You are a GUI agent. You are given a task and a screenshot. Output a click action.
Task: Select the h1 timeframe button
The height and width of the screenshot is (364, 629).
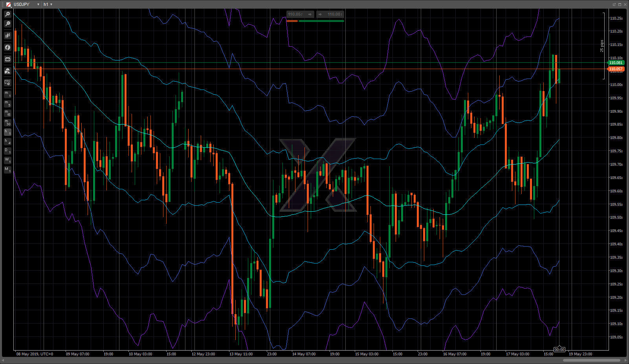pos(7,132)
